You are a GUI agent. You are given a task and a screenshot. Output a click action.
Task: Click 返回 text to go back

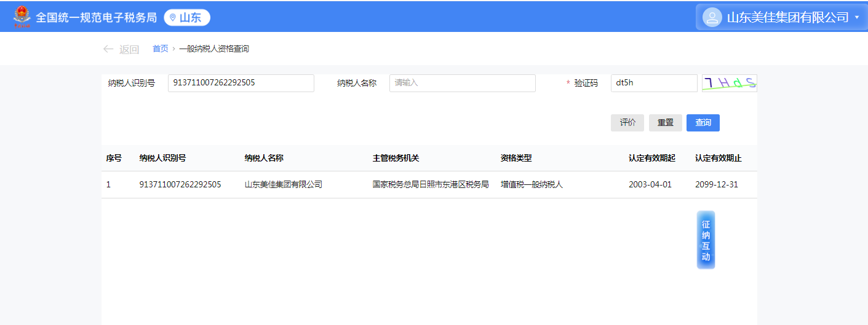click(x=129, y=50)
